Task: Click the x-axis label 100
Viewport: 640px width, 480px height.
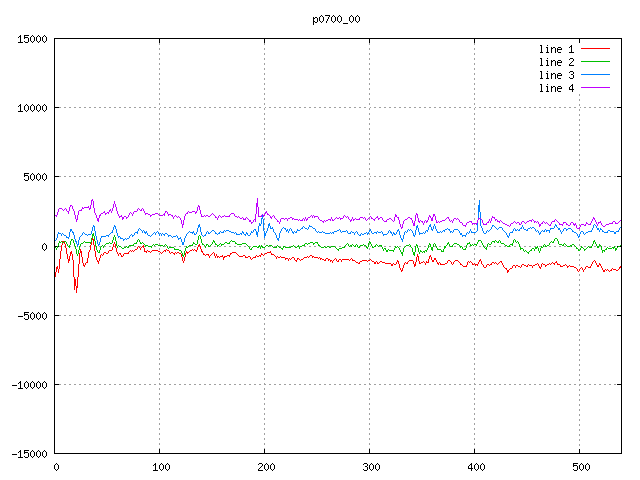Action: pyautogui.click(x=161, y=467)
